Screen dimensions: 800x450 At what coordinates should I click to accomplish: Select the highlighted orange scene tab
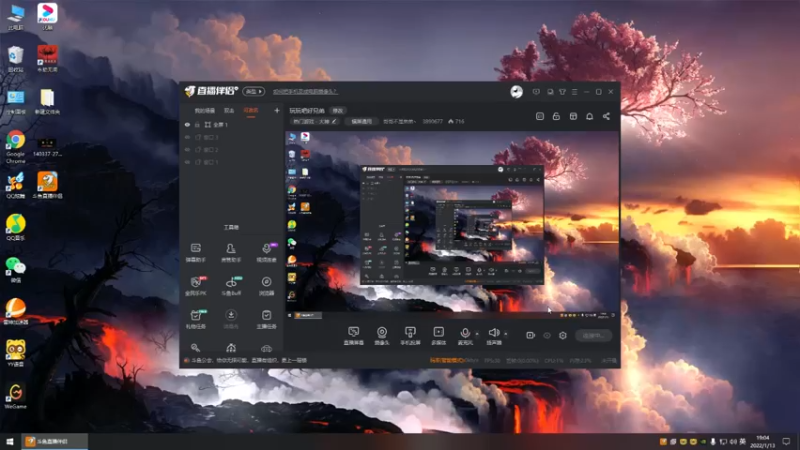[x=251, y=110]
